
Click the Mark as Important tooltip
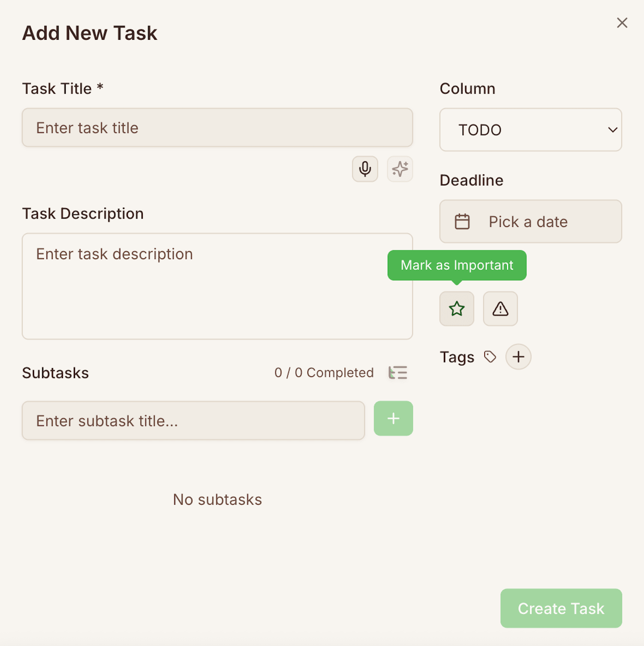pyautogui.click(x=457, y=265)
